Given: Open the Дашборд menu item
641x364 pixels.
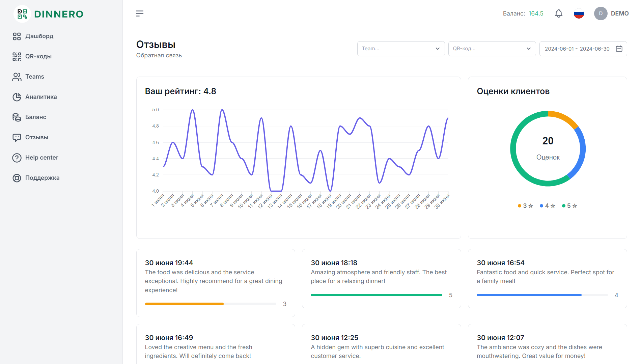Looking at the screenshot, I should tap(39, 36).
